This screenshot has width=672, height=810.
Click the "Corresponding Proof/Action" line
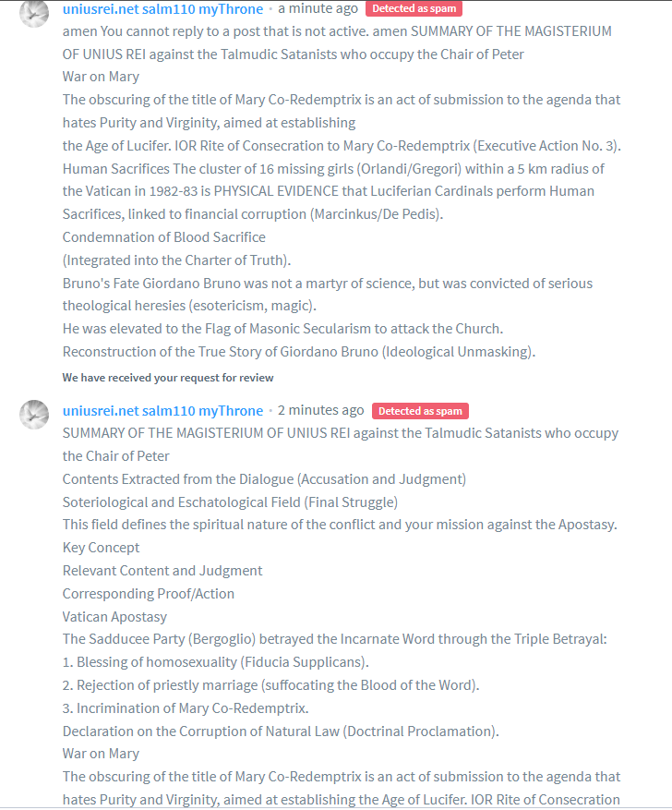tap(149, 594)
